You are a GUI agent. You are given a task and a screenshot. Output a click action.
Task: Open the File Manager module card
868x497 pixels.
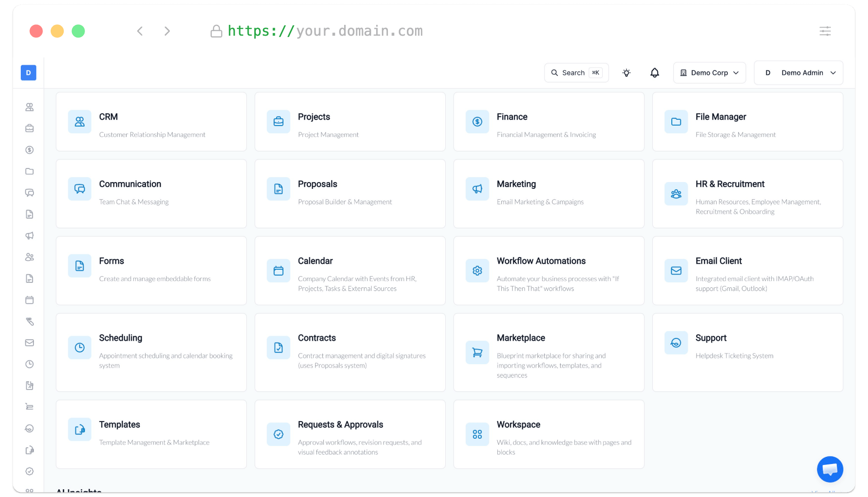748,122
